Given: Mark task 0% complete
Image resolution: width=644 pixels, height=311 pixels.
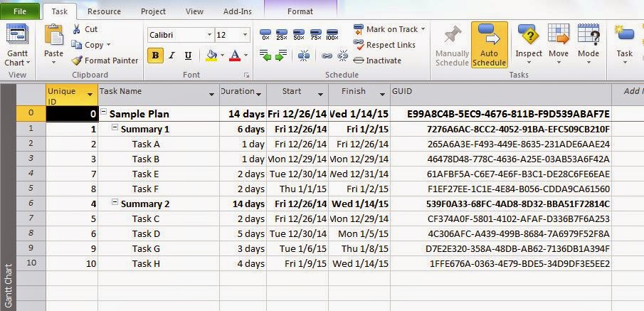Looking at the screenshot, I should (265, 33).
